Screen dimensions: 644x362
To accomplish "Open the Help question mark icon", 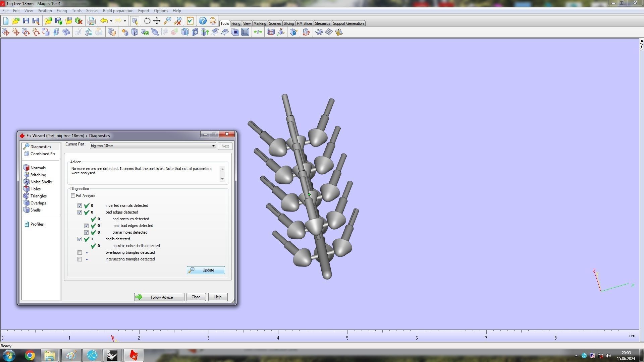I will [202, 21].
